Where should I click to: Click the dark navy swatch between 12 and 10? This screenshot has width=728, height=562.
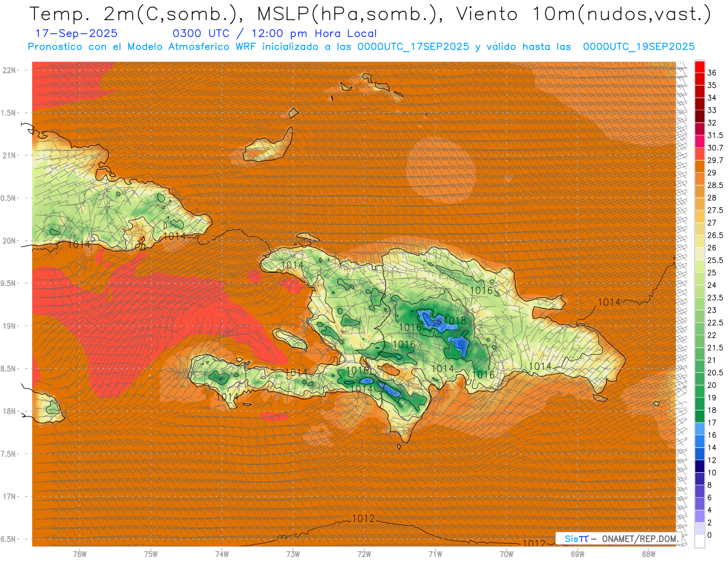point(699,466)
